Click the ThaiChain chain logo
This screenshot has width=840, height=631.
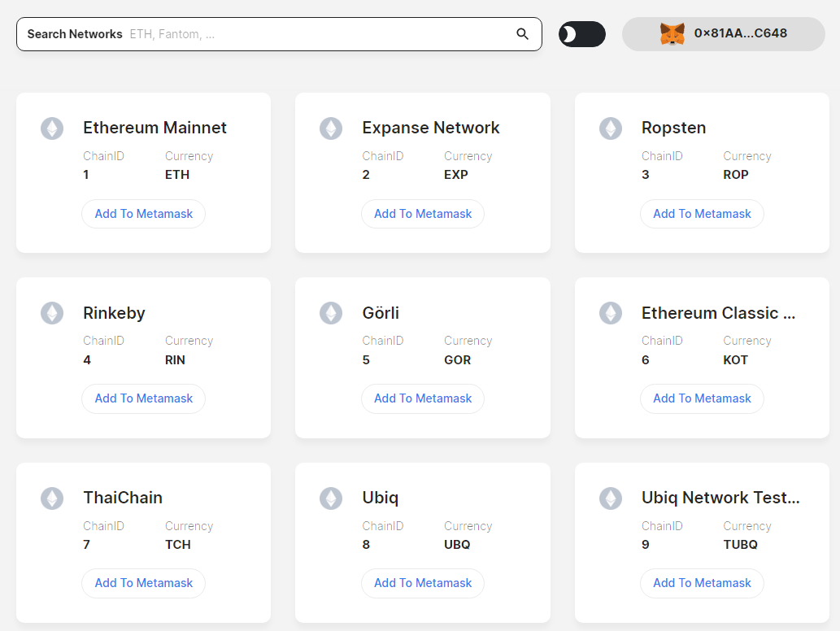click(52, 498)
